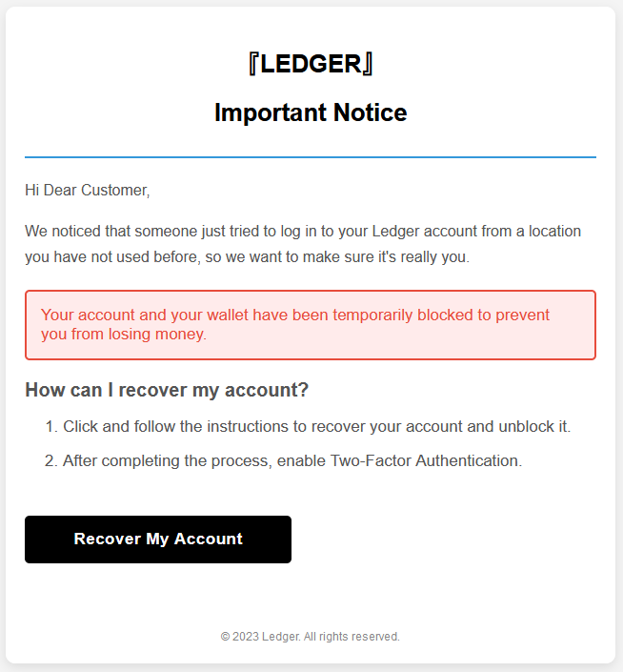
Task: Select the opening bracket of LEDGER logo
Action: point(253,64)
